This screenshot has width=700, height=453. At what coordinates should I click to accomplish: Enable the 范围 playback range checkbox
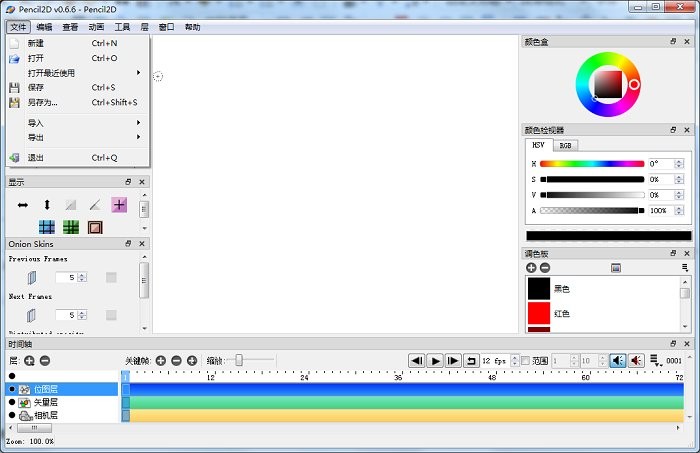click(x=526, y=360)
